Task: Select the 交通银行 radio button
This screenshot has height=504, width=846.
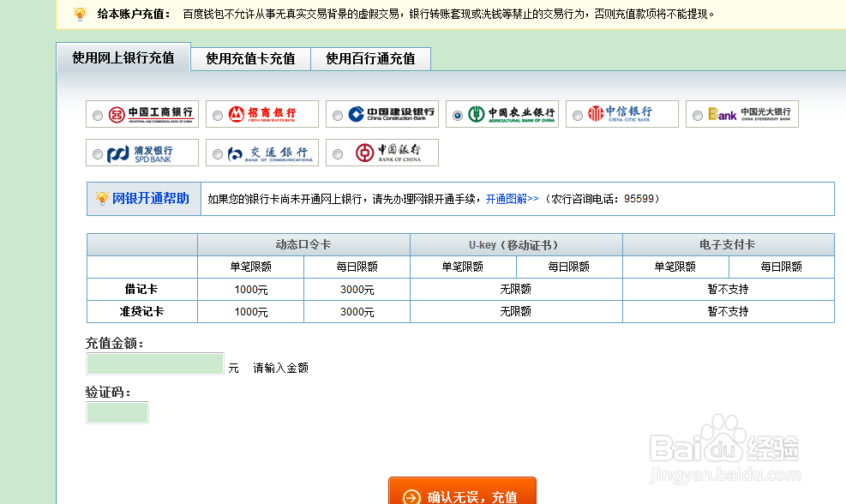Action: click(x=218, y=154)
